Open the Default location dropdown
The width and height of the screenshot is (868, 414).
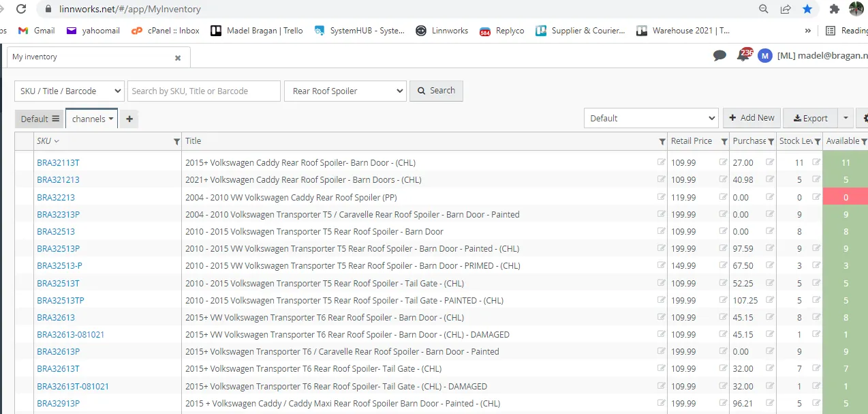point(651,118)
